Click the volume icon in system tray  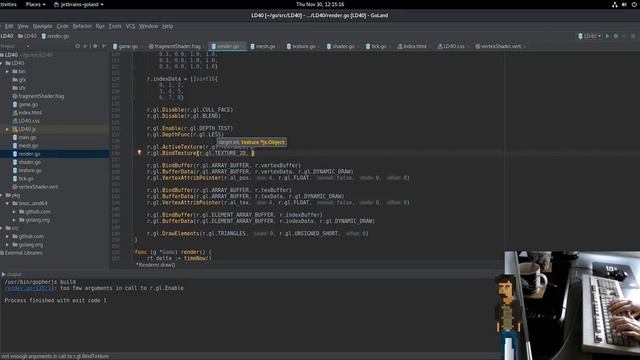point(624,4)
